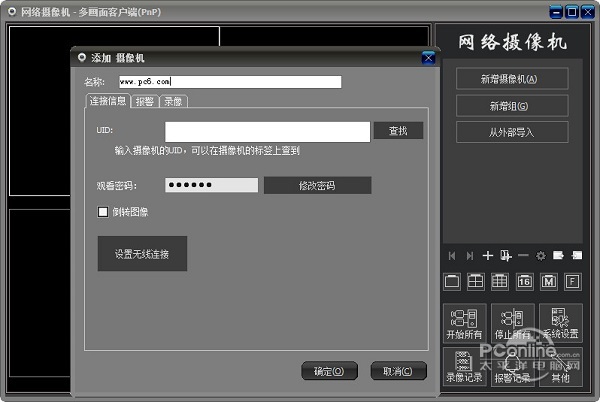This screenshot has width=600, height=402.
Task: Open 报警记录 alarm records icon
Action: 512,367
